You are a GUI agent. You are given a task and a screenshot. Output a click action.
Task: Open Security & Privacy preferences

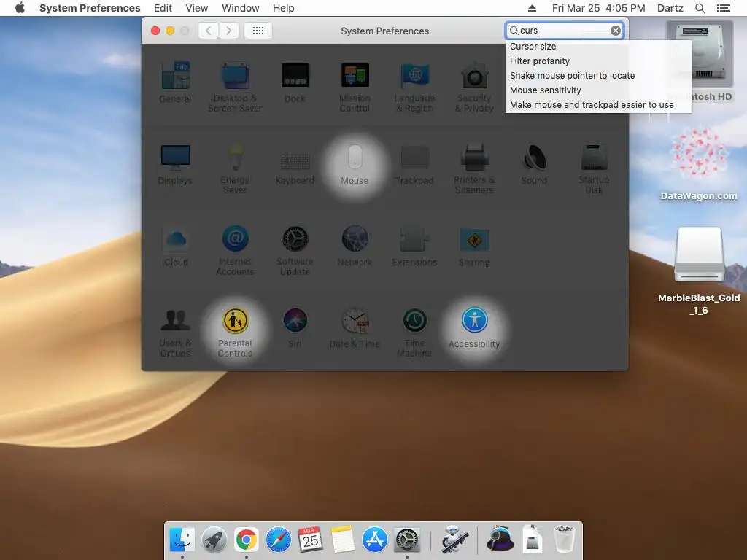(474, 87)
